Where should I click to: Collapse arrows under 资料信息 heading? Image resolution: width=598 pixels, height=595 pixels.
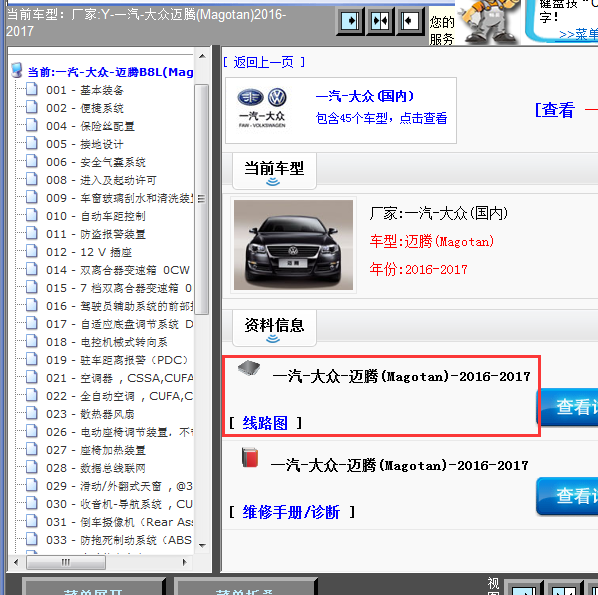(273, 339)
